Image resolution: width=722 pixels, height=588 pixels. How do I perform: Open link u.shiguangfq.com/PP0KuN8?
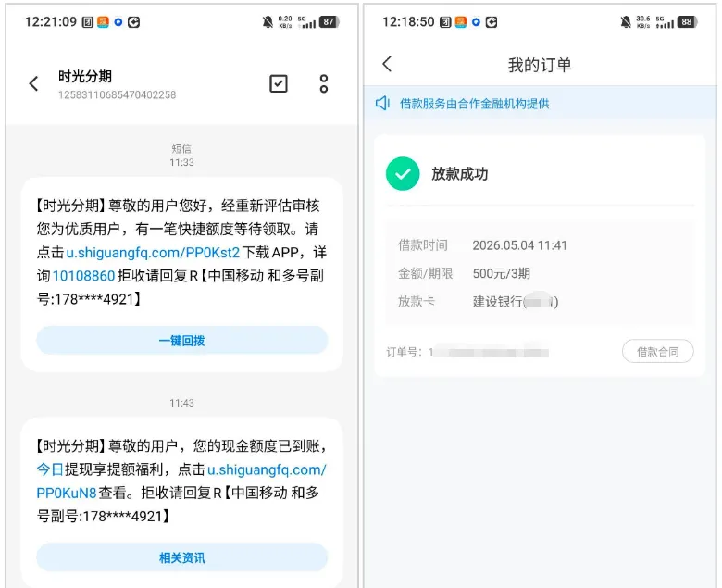coord(181,482)
